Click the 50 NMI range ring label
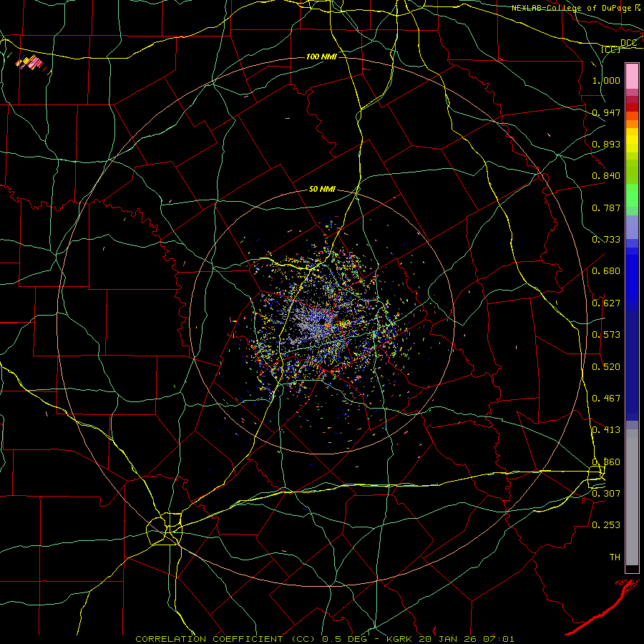 322,190
